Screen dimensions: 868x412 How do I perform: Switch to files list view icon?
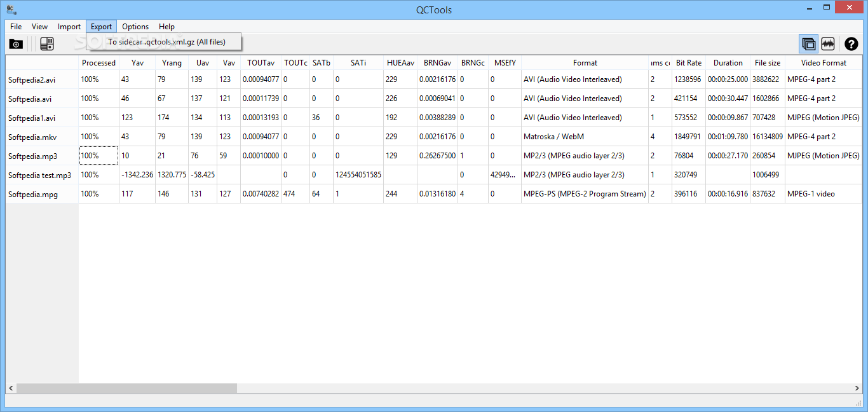click(x=809, y=44)
